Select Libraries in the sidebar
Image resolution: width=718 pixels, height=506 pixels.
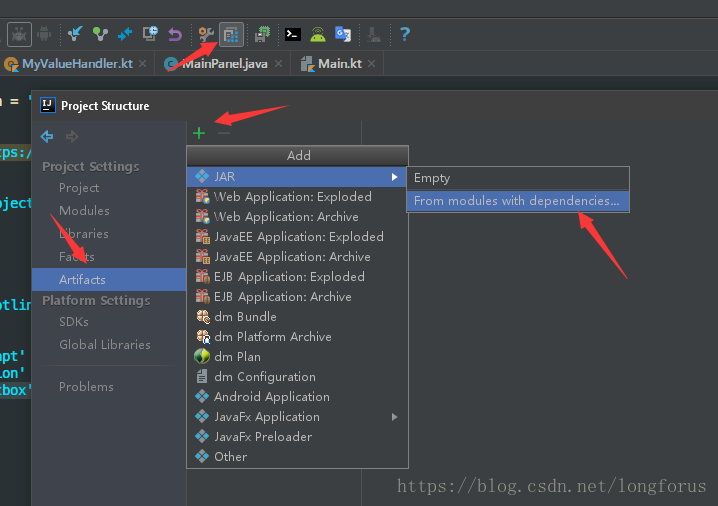pyautogui.click(x=84, y=234)
